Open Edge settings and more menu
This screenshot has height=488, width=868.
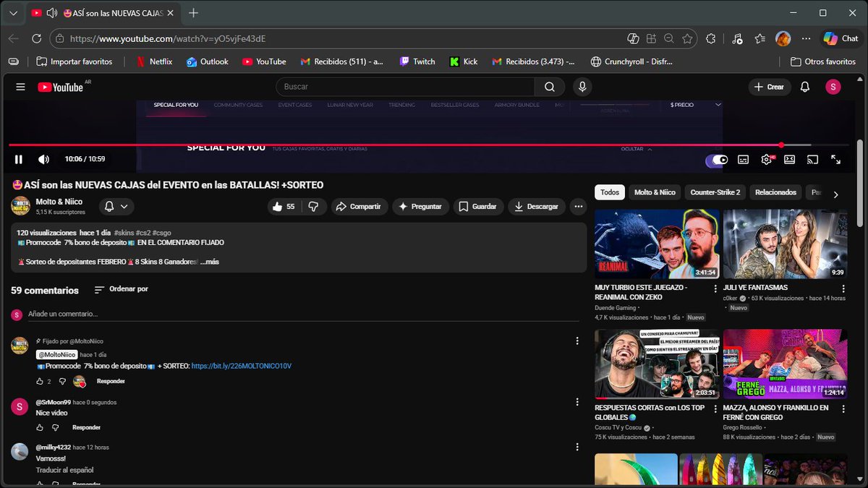pos(806,38)
